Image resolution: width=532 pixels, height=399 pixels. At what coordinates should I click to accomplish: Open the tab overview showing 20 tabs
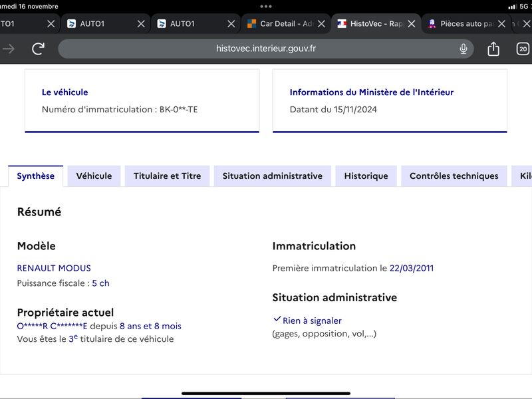point(523,49)
